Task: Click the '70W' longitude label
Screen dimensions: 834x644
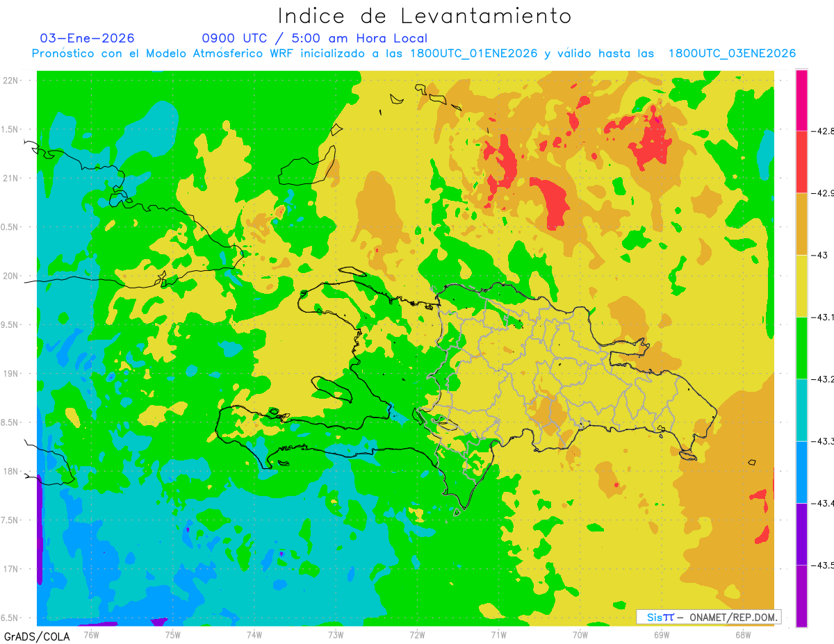Action: 580,634
